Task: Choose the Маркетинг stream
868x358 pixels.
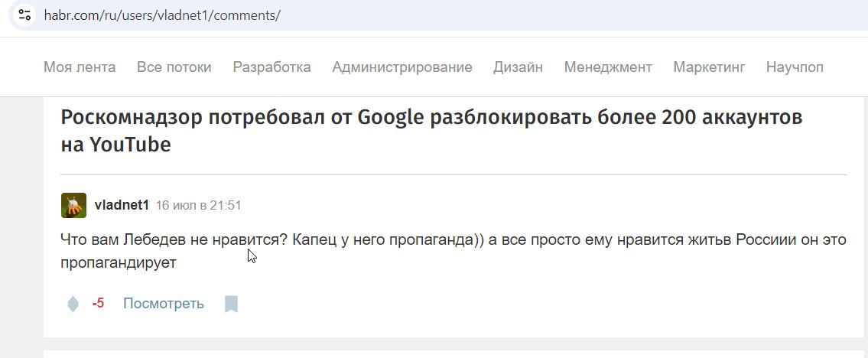Action: pyautogui.click(x=709, y=67)
